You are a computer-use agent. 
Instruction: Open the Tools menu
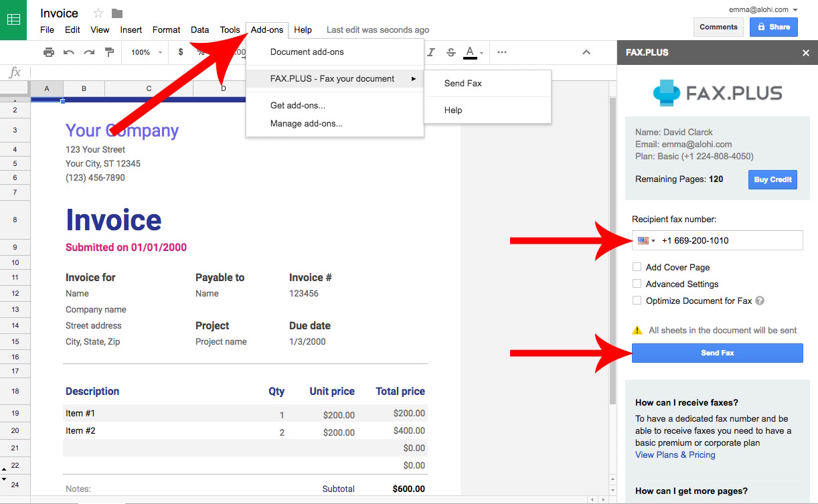click(230, 29)
